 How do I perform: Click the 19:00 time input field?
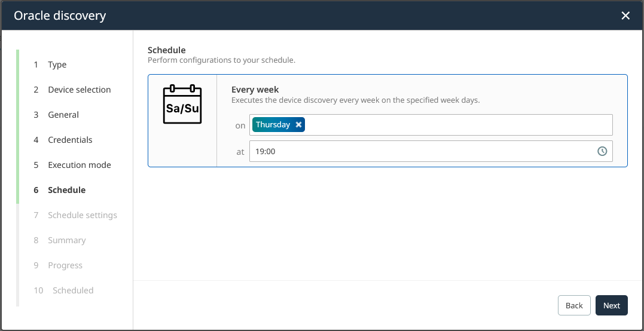[x=419, y=152]
